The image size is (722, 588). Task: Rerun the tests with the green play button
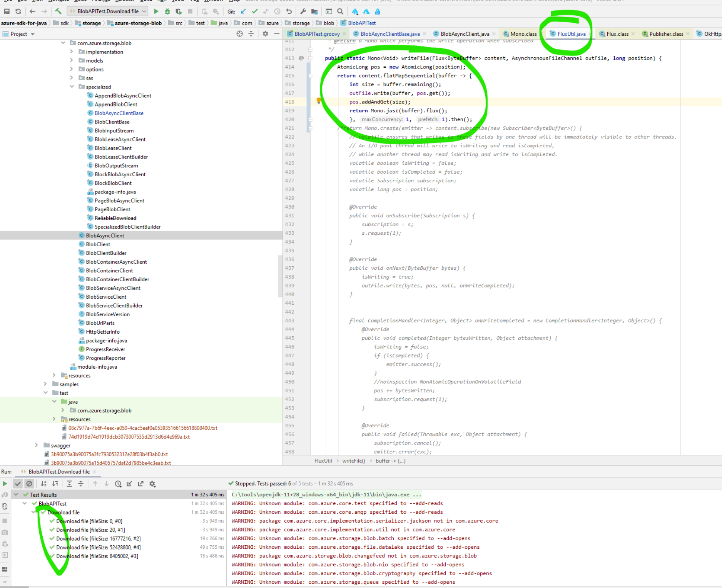click(5, 483)
